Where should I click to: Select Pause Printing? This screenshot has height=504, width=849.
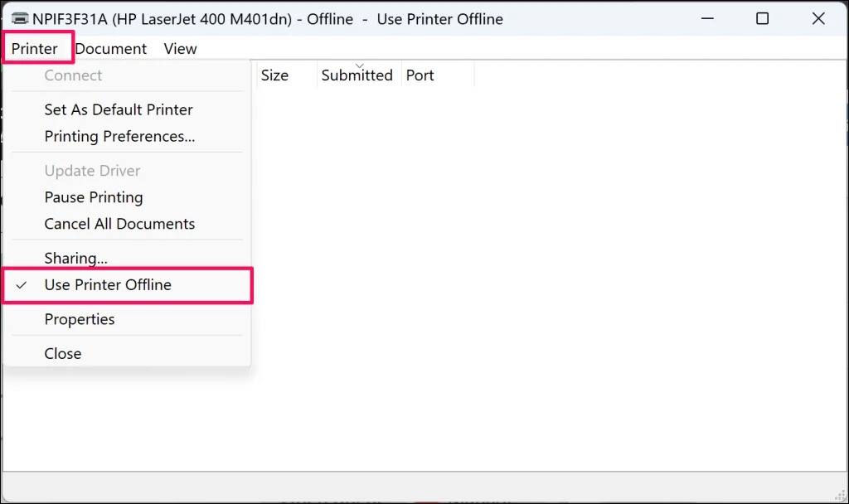127,197
